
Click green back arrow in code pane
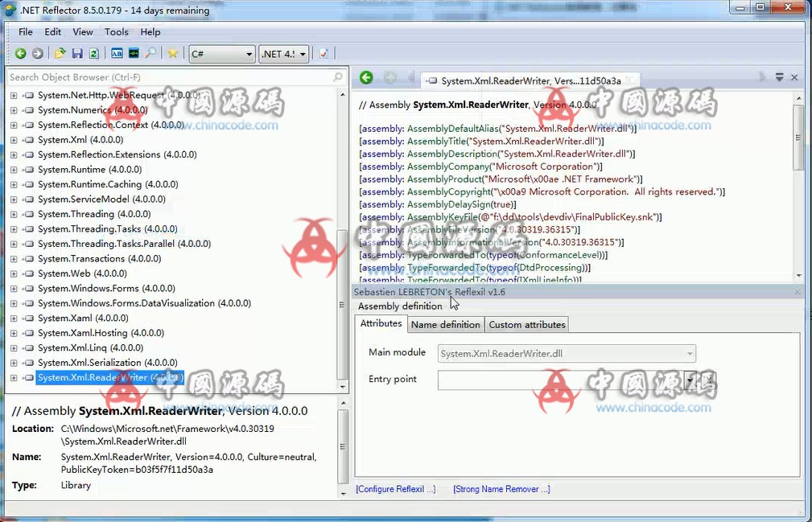pos(366,77)
